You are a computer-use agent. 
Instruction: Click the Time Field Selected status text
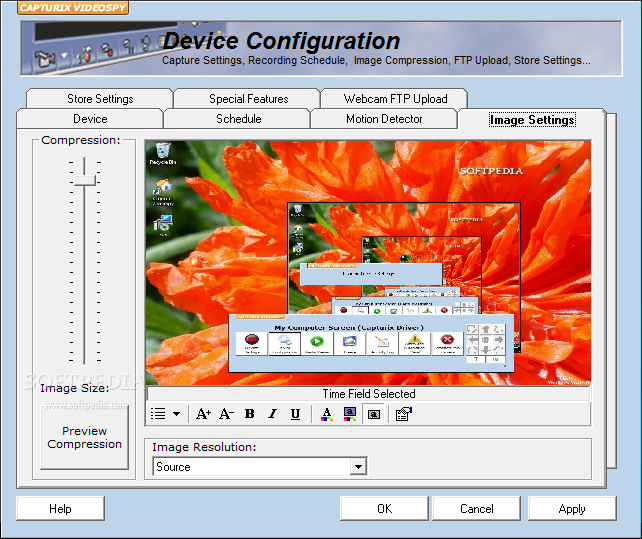click(x=369, y=394)
